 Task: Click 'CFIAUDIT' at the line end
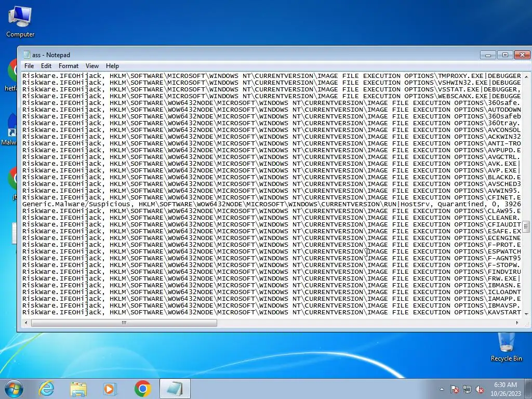504,224
